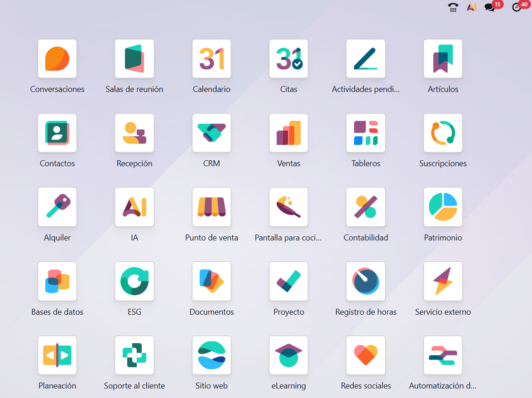Viewport: 532px width, 398px height.
Task: Launch the Suscripciones application
Action: [x=443, y=133]
